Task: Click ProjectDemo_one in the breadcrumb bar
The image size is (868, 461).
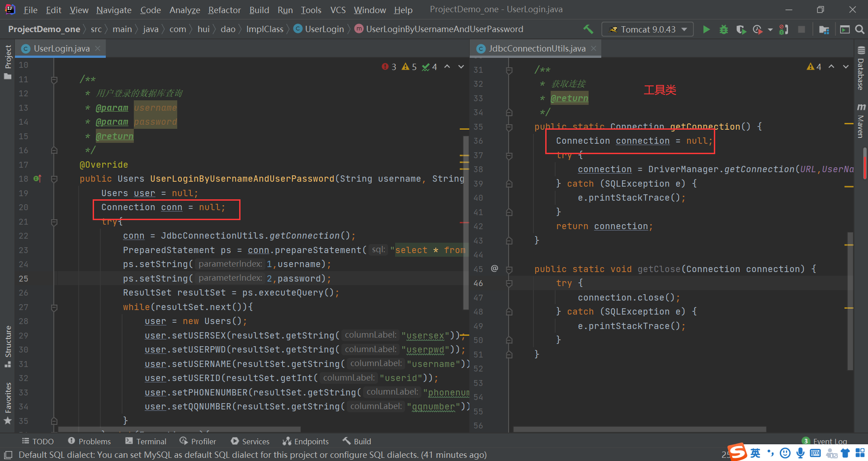Action: pos(44,29)
